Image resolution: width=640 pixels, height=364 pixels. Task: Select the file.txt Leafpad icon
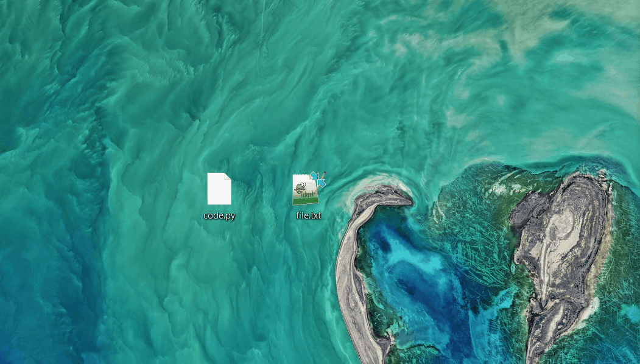[306, 189]
